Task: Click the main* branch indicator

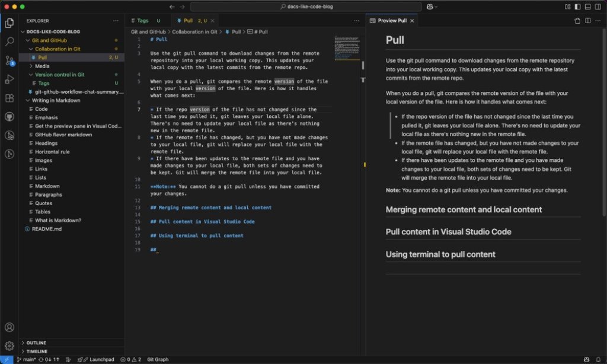Action: pos(26,360)
